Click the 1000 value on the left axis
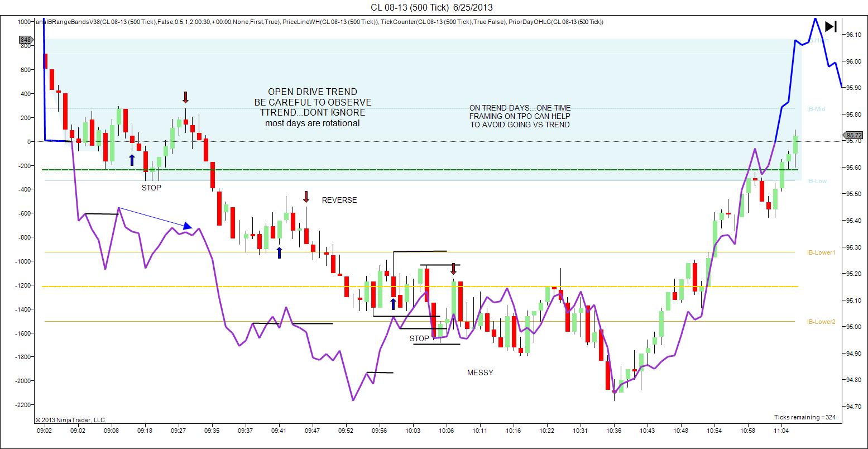The width and height of the screenshot is (868, 449). coord(25,22)
